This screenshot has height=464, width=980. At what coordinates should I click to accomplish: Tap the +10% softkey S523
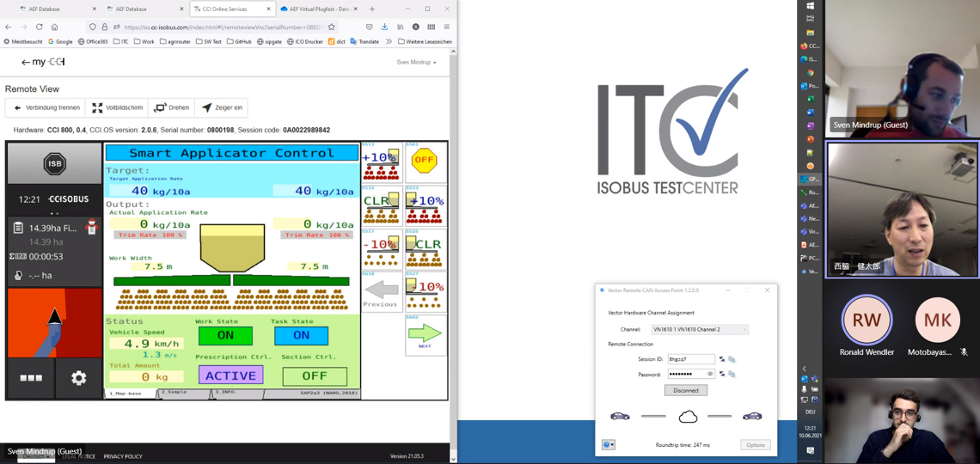[x=426, y=205]
